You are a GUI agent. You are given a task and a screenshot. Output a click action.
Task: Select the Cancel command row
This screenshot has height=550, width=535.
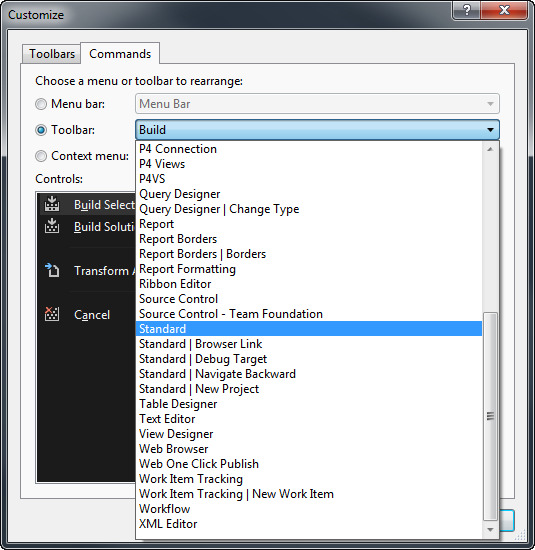coord(87,314)
